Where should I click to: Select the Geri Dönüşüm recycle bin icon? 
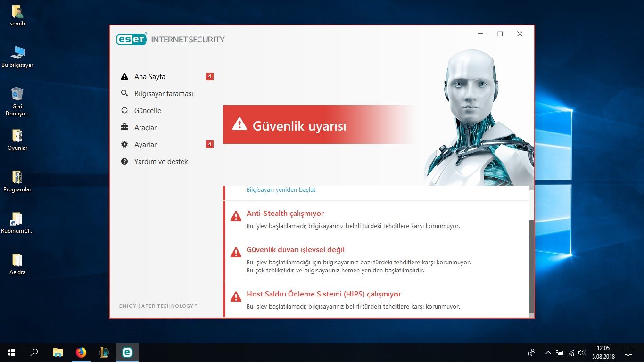17,101
